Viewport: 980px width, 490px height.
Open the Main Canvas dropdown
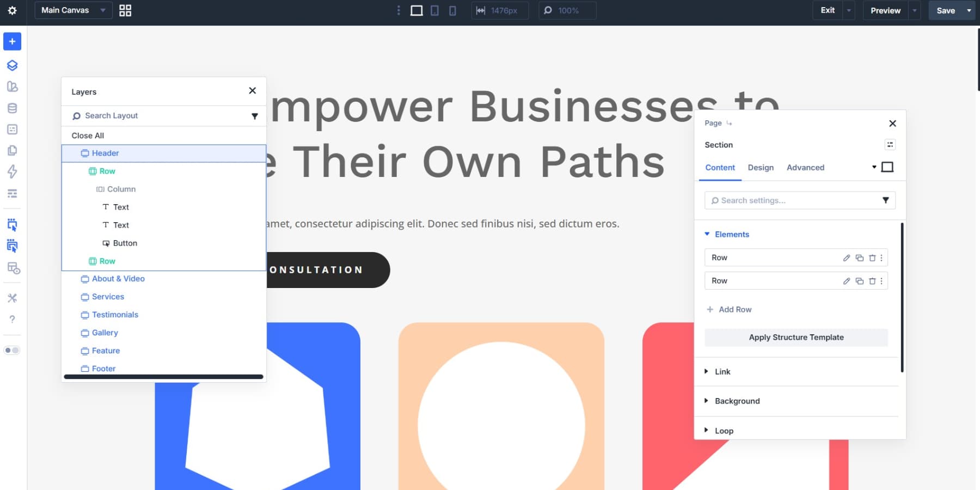pos(72,10)
